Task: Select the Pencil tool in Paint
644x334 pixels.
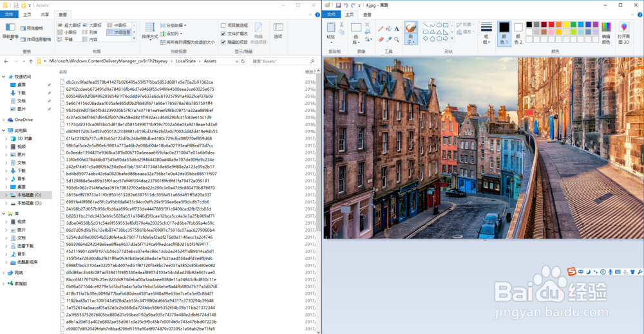Action: 381,29
